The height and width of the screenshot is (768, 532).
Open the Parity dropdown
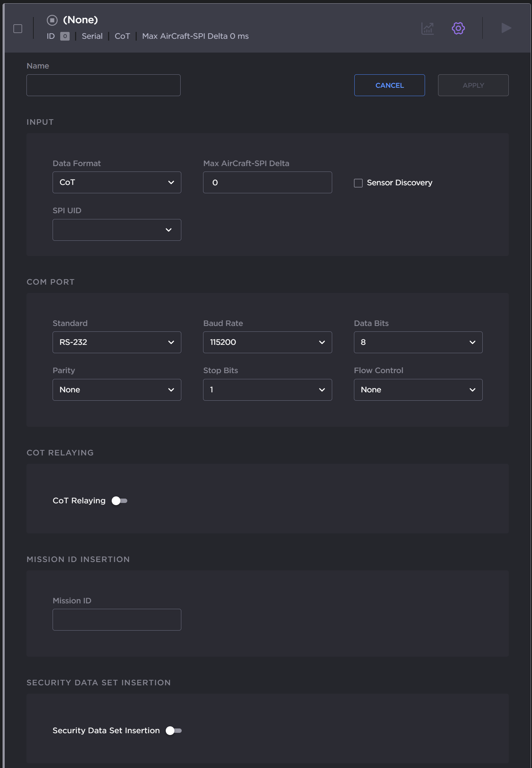117,390
